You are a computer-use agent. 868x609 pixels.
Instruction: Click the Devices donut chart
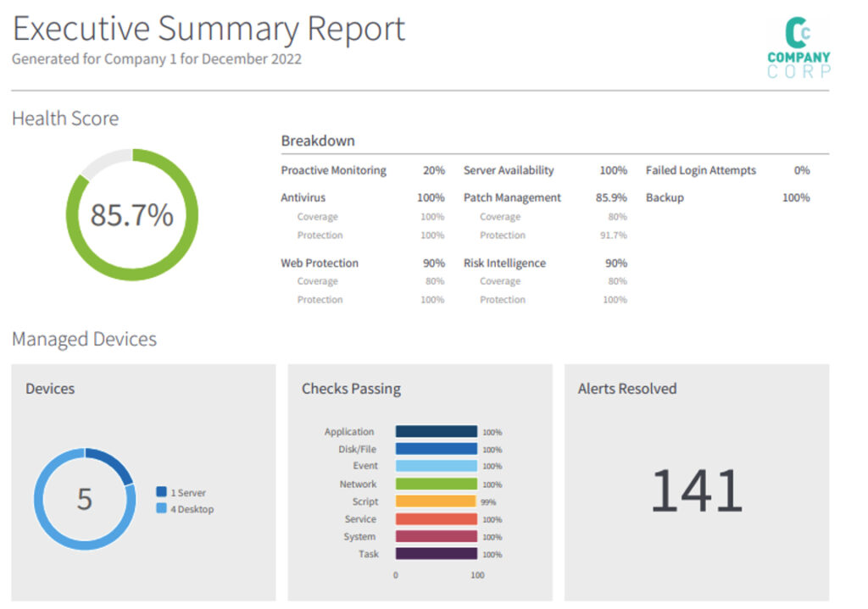pyautogui.click(x=85, y=500)
